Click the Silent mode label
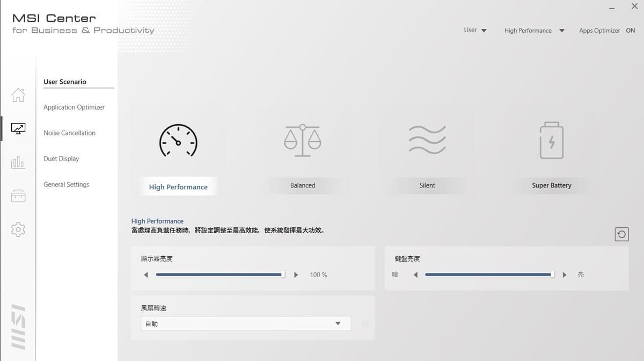Viewport: 644px width, 361px height. coord(427,185)
